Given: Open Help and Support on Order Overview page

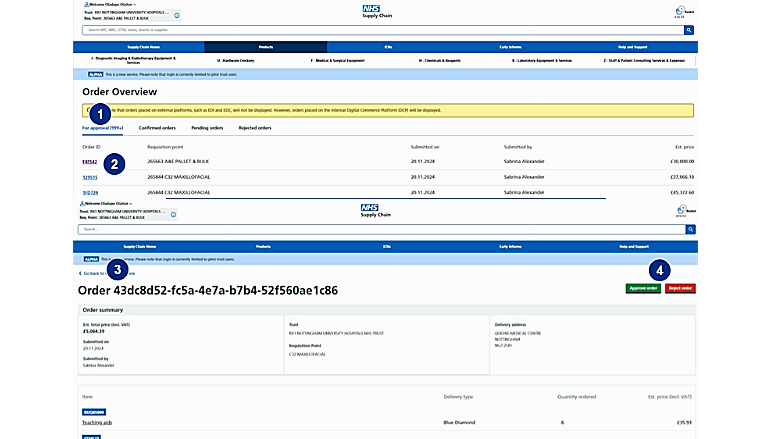Looking at the screenshot, I should coord(632,47).
